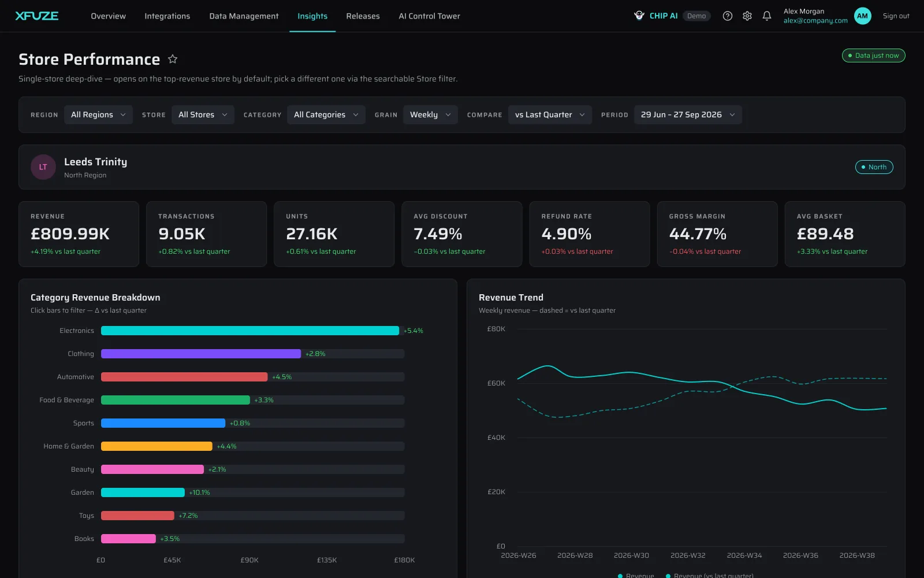Click the 2026-W38 axis label
Screen dimensions: 924x578
point(857,555)
